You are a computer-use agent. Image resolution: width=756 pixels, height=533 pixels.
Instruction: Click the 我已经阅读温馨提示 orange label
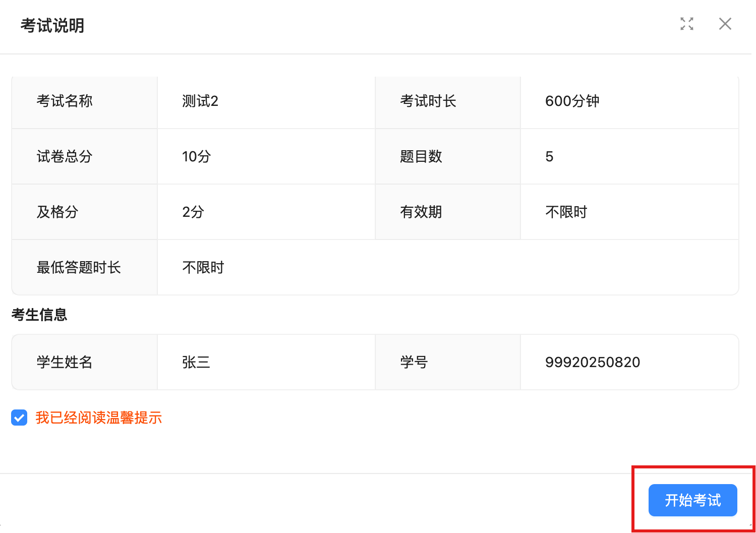(98, 418)
